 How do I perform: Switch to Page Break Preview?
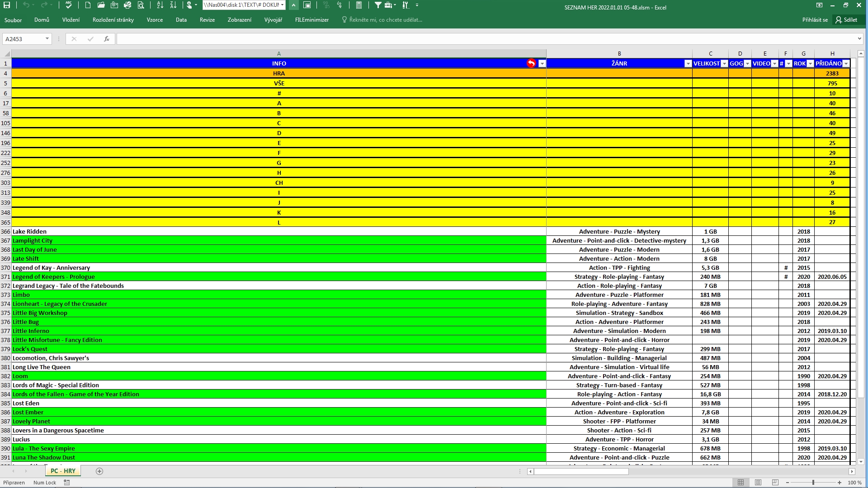coord(775,483)
